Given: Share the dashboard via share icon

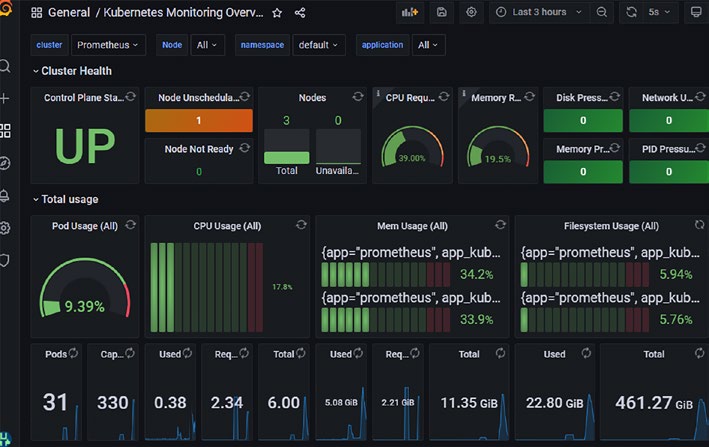Looking at the screenshot, I should click(300, 13).
